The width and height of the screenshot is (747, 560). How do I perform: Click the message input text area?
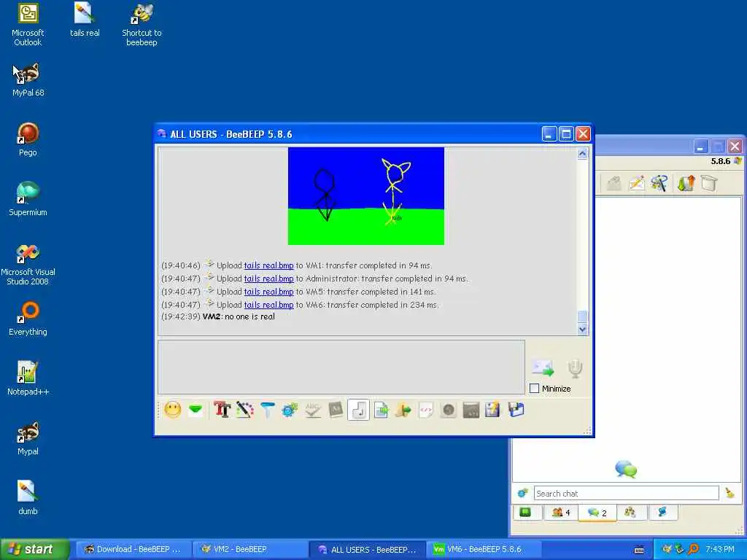(x=341, y=367)
